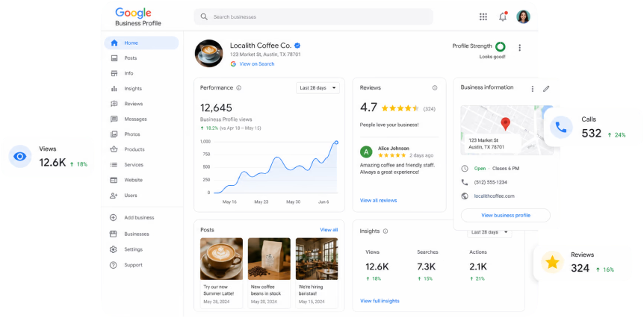Click the View business profile button

point(506,215)
